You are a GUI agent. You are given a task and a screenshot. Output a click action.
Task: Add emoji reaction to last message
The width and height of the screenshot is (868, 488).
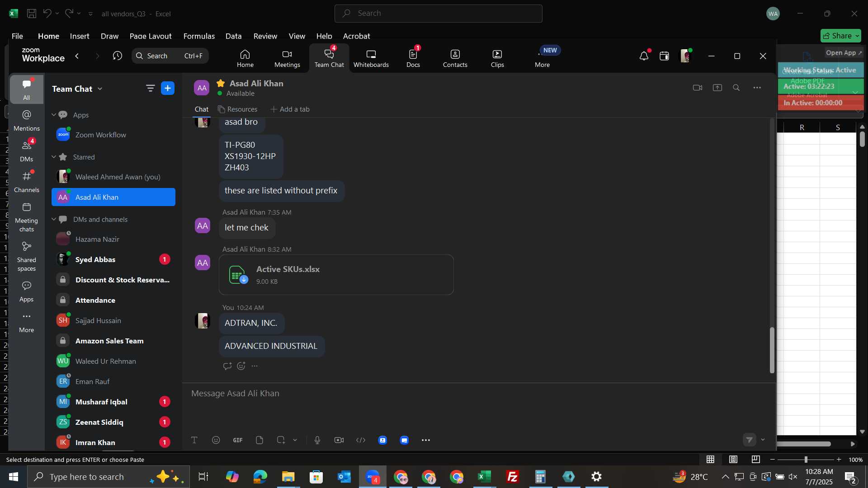coord(241,366)
